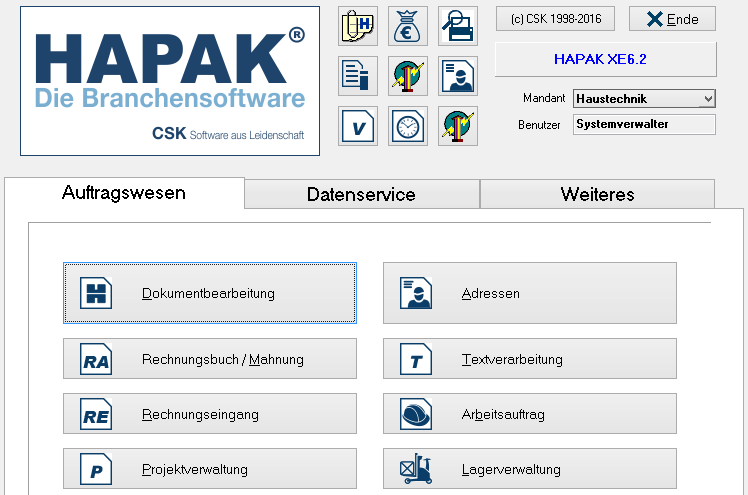Select the Auftragswesen tab

124,193
